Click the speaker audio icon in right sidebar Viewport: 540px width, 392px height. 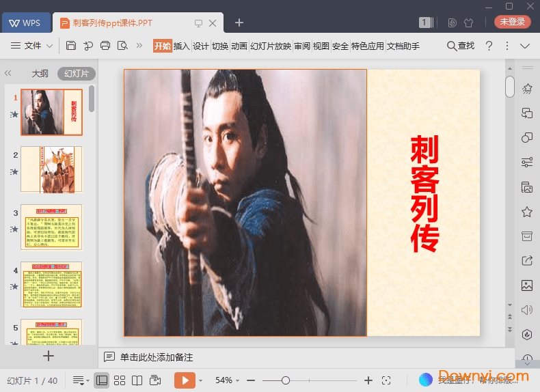coord(527,310)
